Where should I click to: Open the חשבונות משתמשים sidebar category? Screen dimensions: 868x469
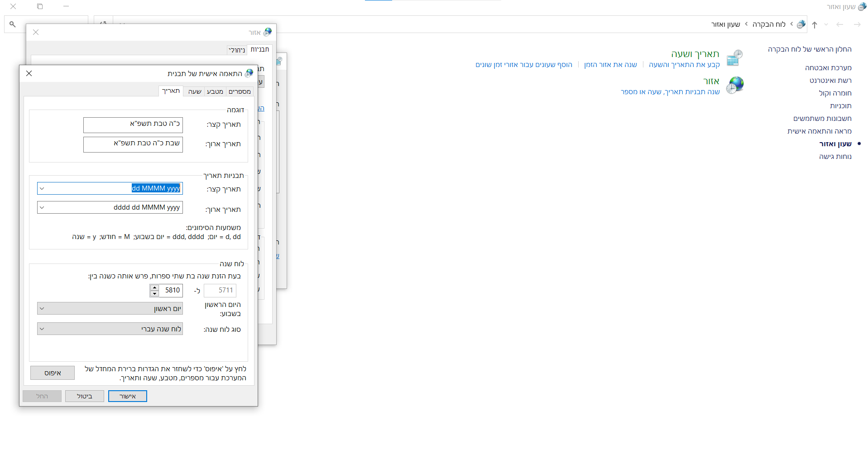click(x=822, y=119)
